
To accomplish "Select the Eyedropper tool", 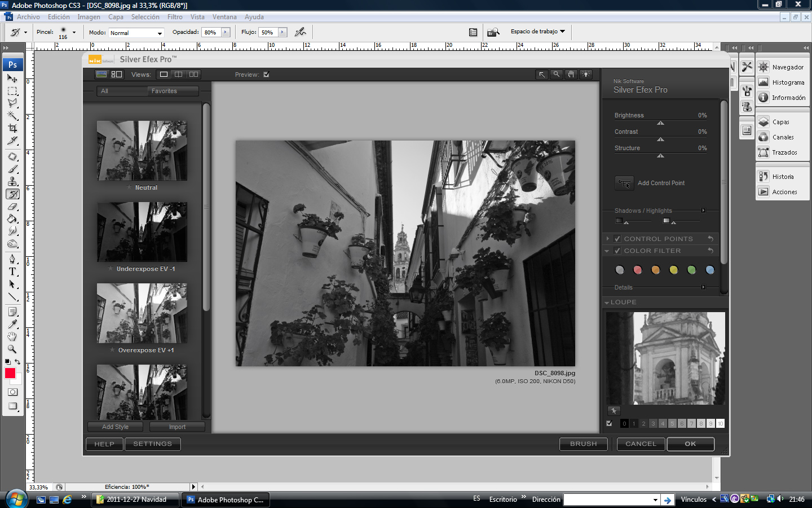I will [x=12, y=324].
